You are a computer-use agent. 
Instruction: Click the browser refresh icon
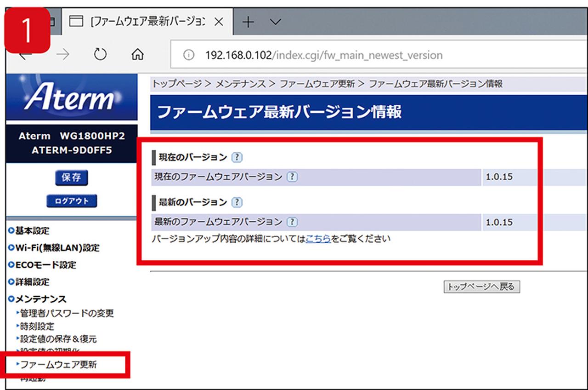tap(100, 55)
